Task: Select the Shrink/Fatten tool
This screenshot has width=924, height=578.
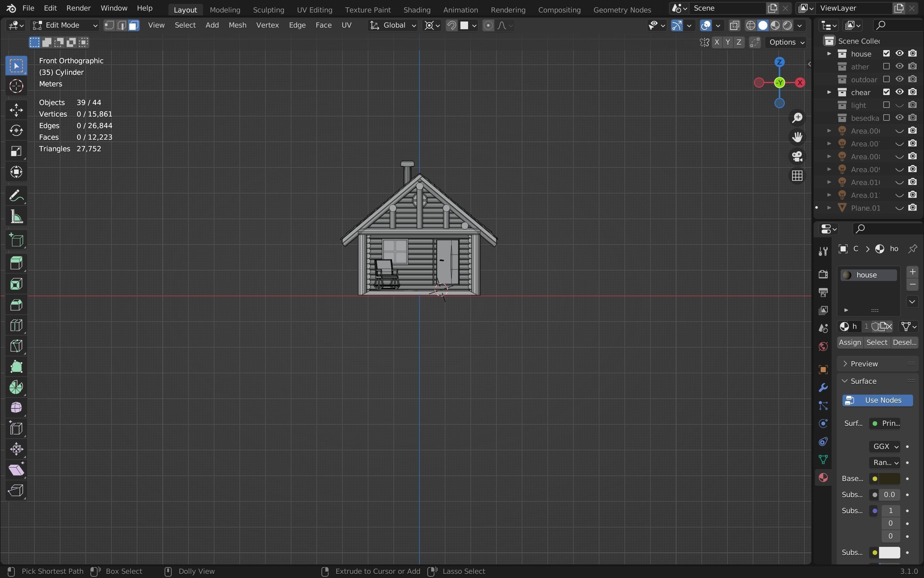Action: point(16,449)
